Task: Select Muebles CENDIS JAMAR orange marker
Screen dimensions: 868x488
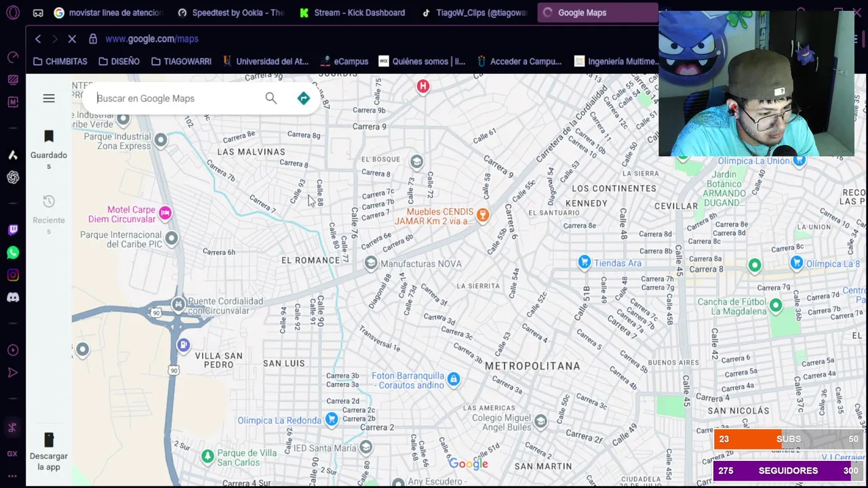Action: (482, 216)
